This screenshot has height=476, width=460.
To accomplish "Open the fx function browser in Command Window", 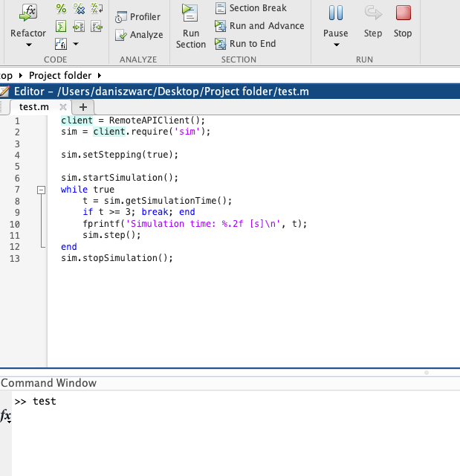I will [6, 415].
